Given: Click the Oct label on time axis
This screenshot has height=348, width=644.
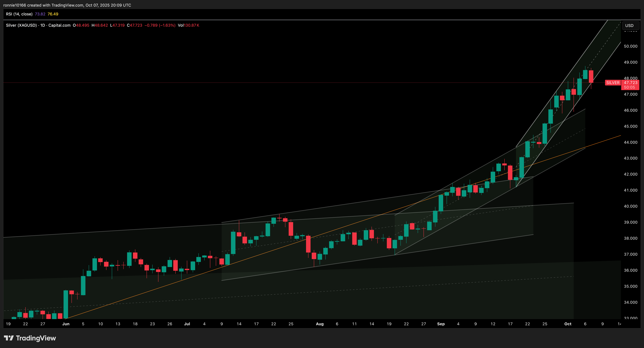Looking at the screenshot, I should point(568,324).
